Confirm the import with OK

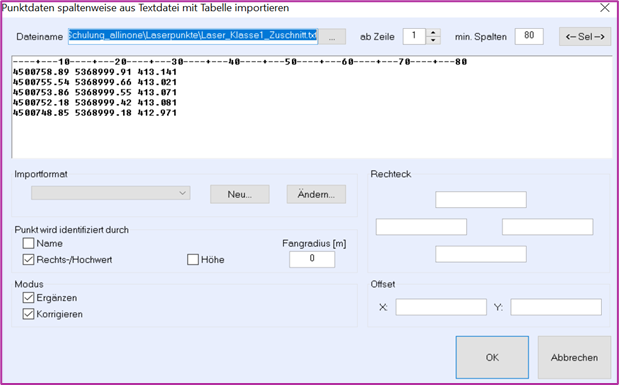tap(492, 357)
